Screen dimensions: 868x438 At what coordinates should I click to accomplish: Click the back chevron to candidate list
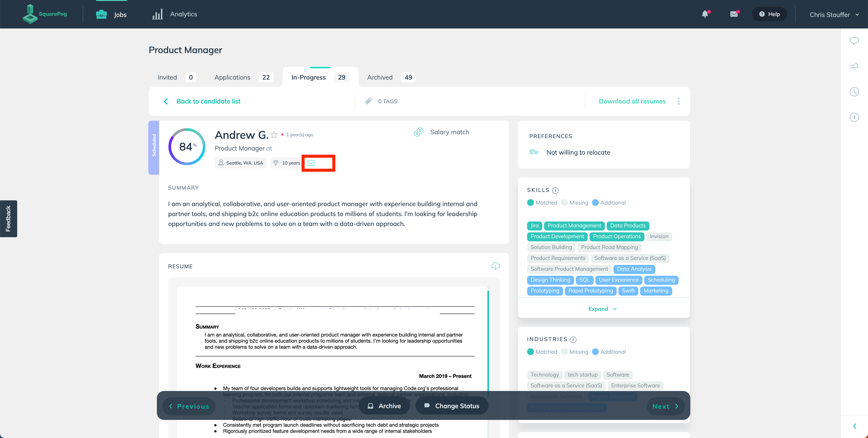[x=165, y=101]
